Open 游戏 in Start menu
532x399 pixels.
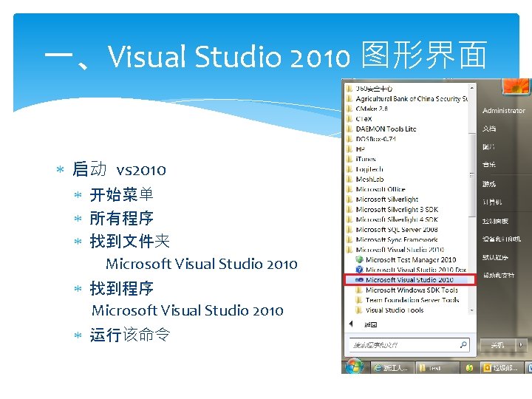(489, 184)
